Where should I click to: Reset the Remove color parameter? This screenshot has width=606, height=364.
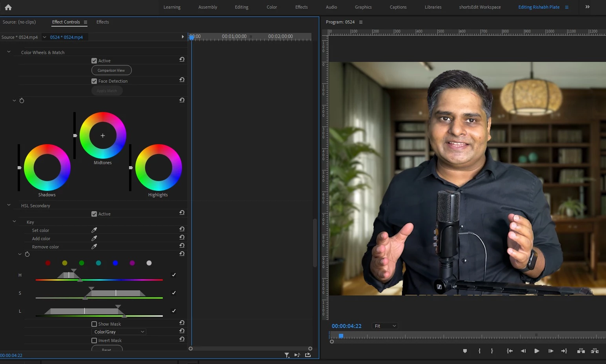pyautogui.click(x=182, y=246)
